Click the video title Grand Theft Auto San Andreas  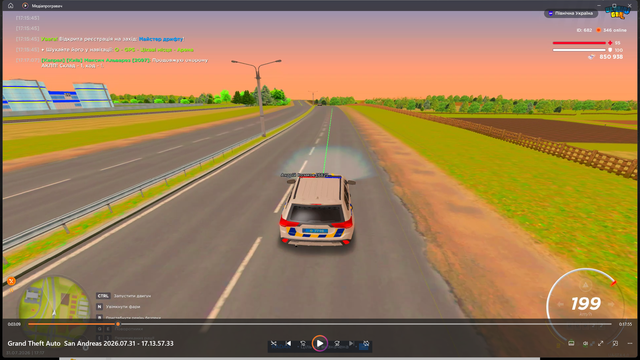[90, 344]
